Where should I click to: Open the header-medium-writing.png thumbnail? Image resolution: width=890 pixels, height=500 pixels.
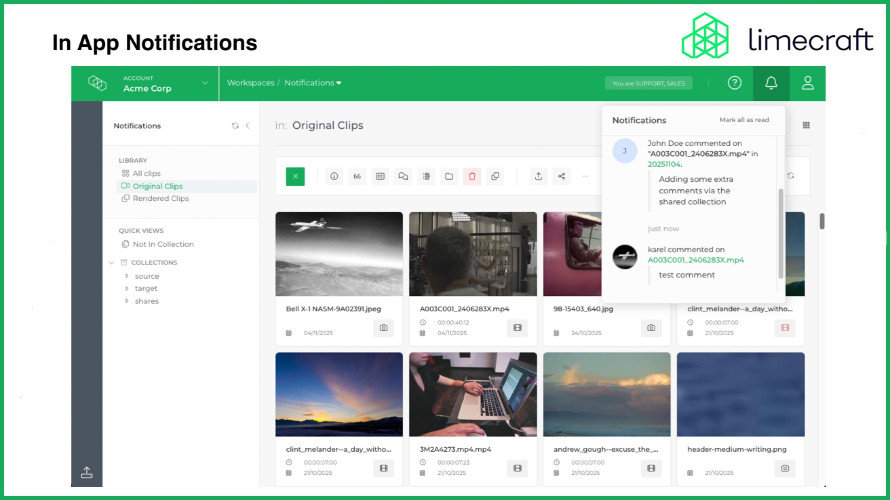coord(741,394)
